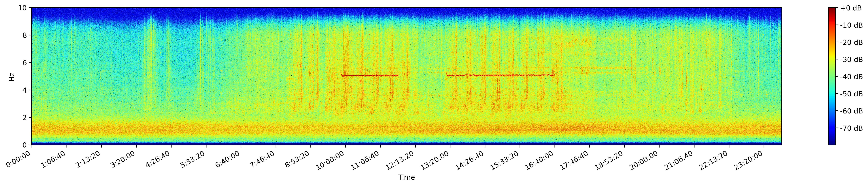Image resolution: width=868 pixels, height=186 pixels.
Task: Click the second longer red 5 Hz tonal line
Action: (x=500, y=75)
